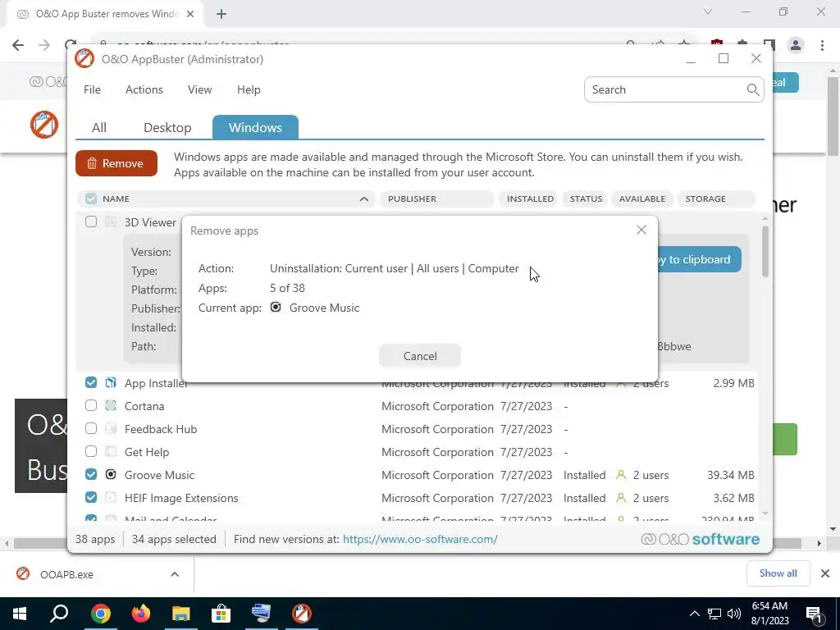Close the Remove apps dialog

pyautogui.click(x=641, y=230)
